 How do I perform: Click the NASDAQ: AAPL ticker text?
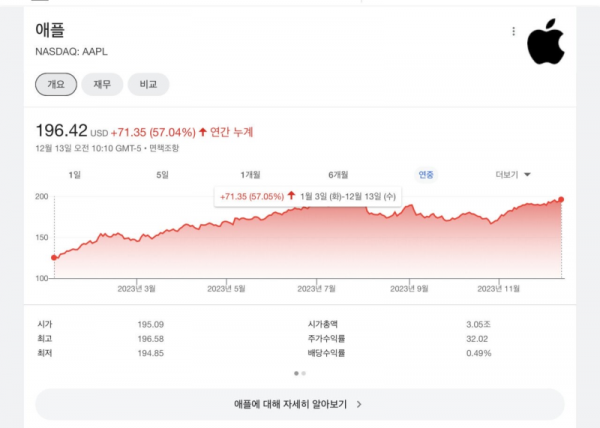[x=70, y=50]
